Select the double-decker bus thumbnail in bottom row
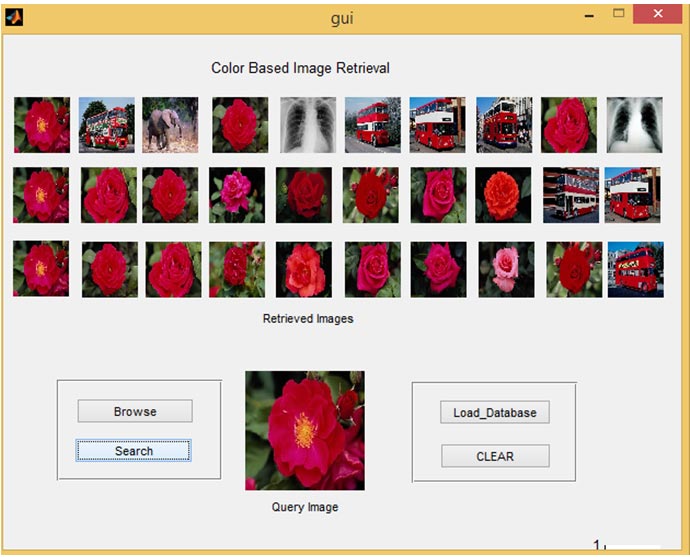 (636, 269)
